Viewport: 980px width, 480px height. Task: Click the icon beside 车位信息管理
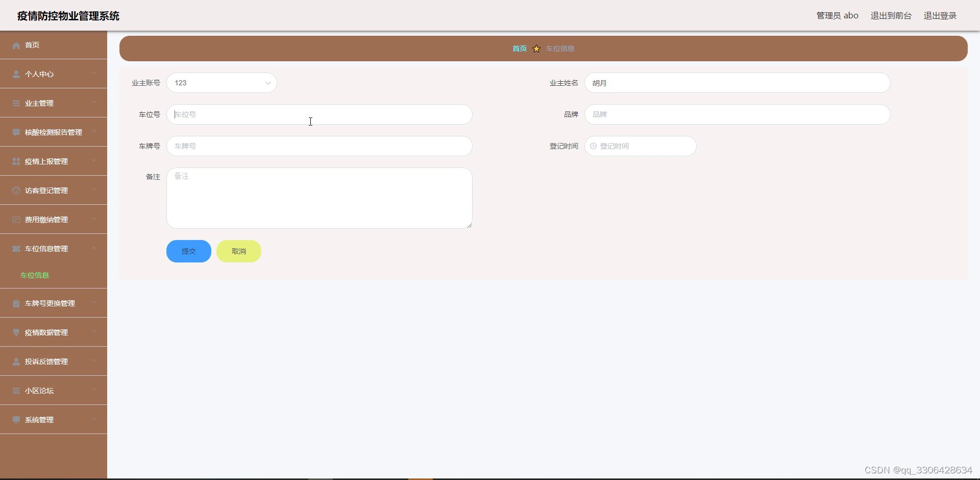16,249
